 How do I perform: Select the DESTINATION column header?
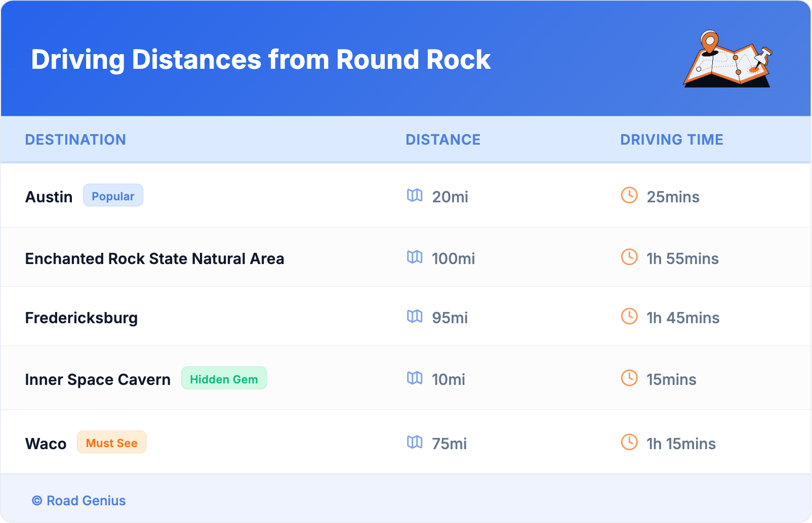(x=75, y=140)
